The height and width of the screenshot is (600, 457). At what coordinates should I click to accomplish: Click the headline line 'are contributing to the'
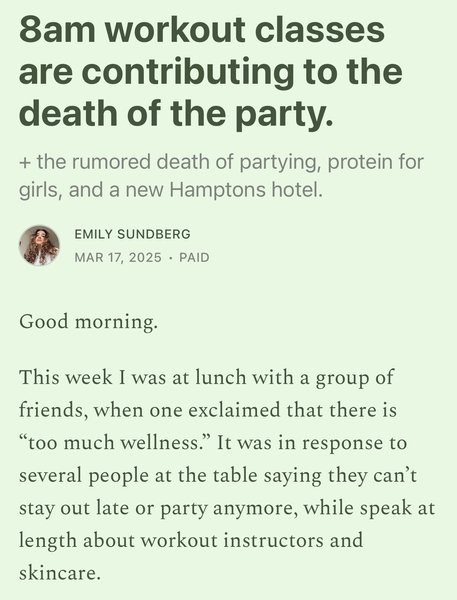211,72
